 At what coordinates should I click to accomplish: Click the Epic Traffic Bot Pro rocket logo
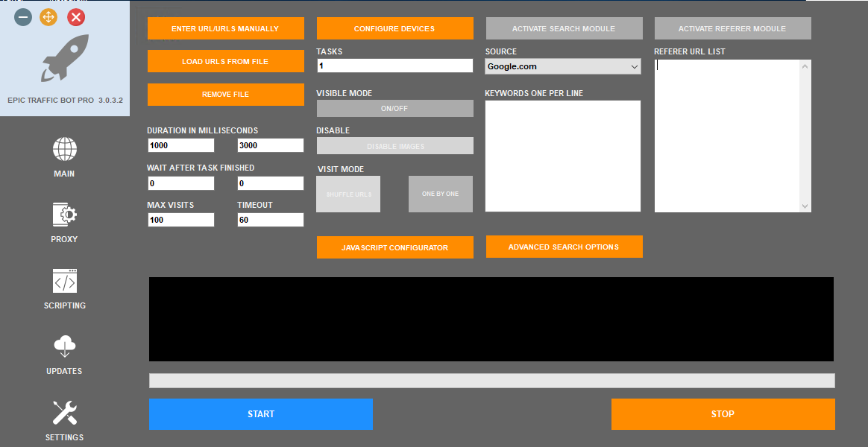point(64,58)
